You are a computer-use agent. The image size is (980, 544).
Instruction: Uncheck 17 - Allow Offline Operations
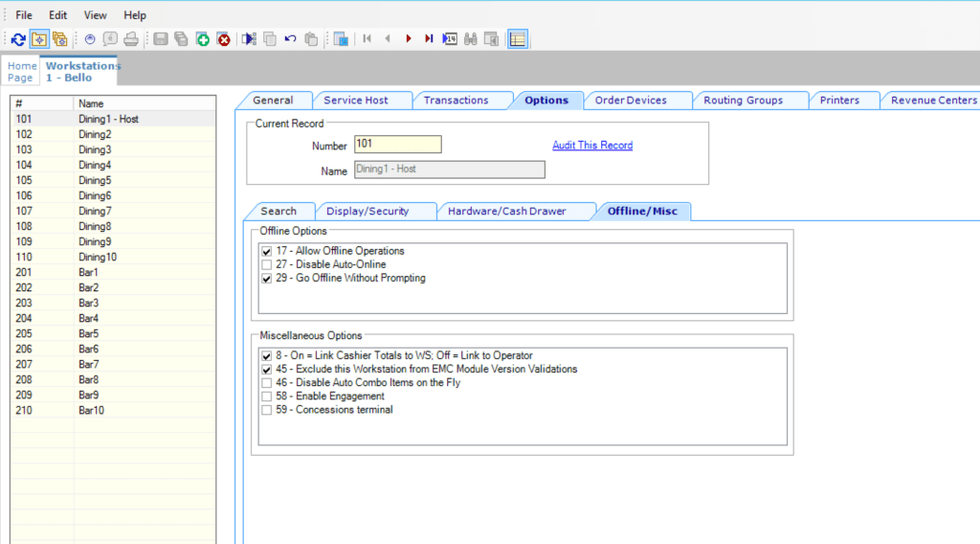coord(267,251)
